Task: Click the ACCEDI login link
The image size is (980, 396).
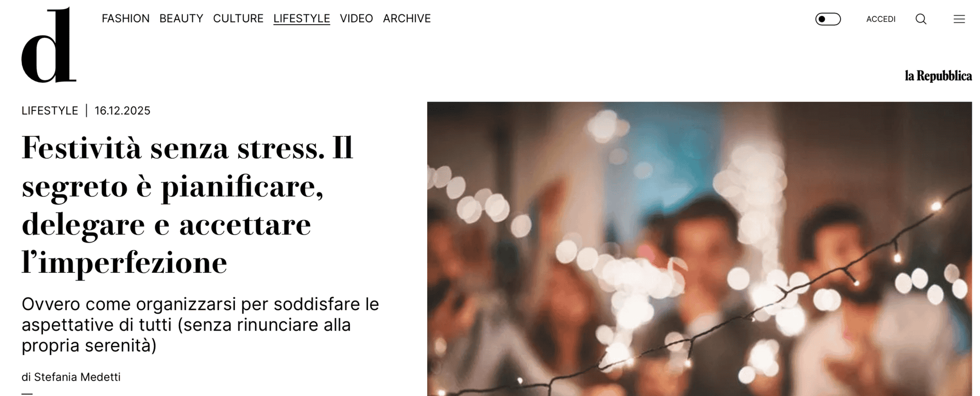Action: (x=880, y=19)
